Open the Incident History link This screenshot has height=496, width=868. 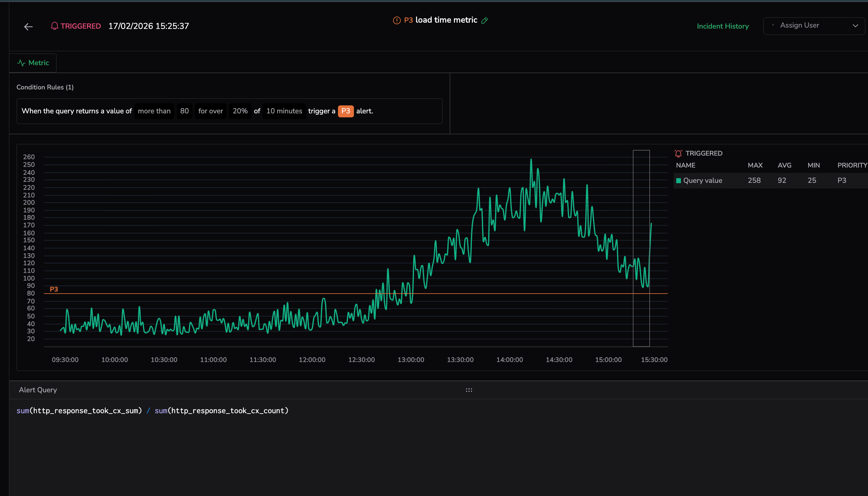tap(722, 26)
